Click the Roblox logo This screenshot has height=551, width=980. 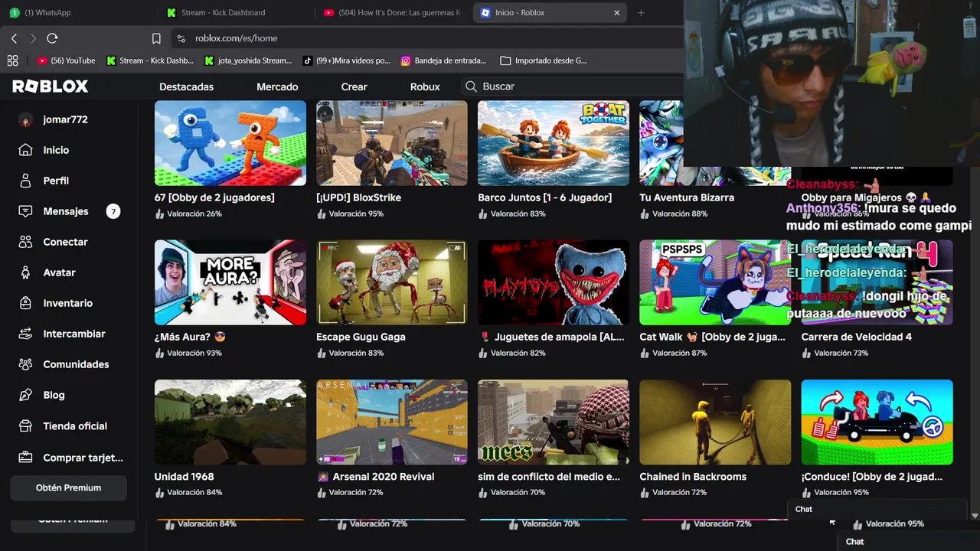(x=51, y=86)
